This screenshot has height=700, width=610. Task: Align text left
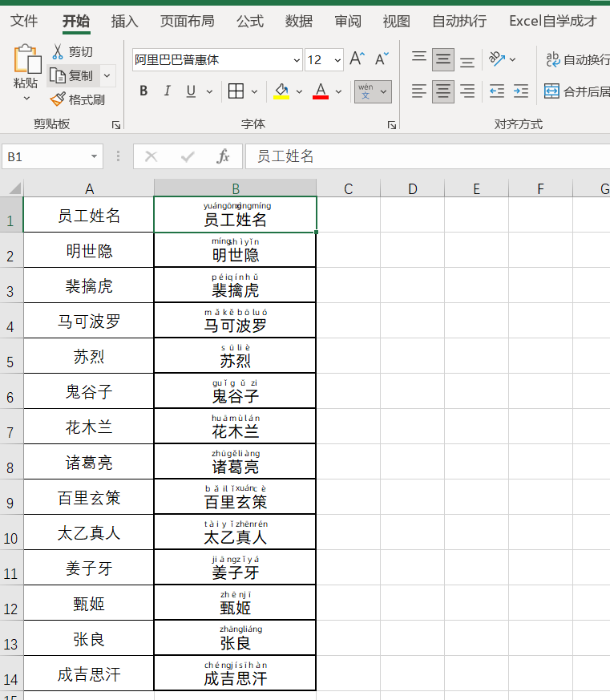point(419,91)
